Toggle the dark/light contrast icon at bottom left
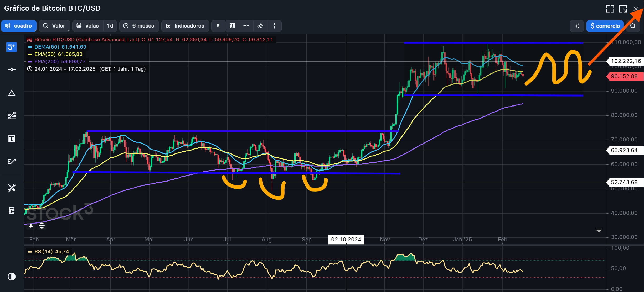644x292 pixels. click(x=12, y=277)
